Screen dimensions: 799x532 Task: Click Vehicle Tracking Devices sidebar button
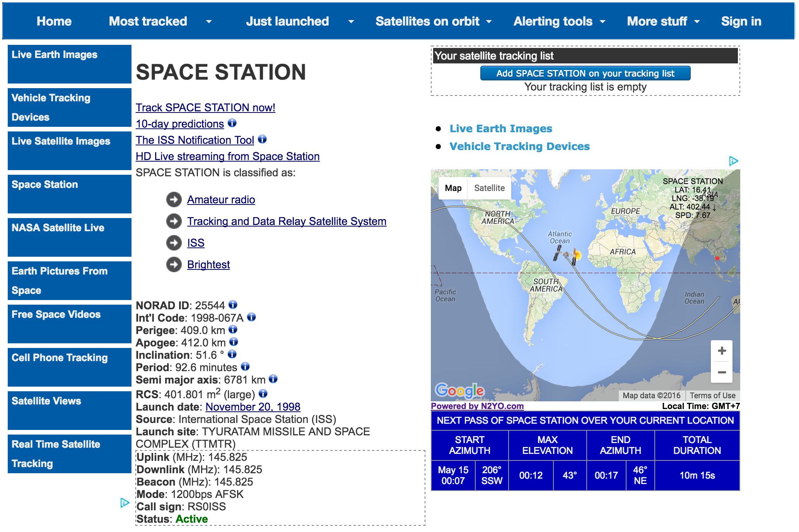point(70,107)
